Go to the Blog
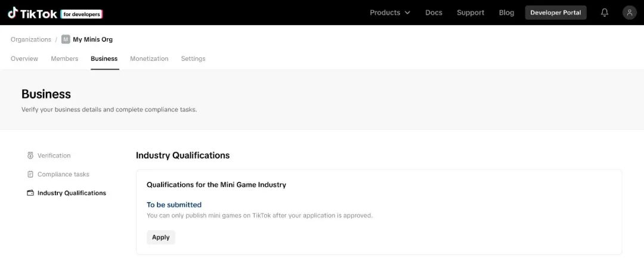Image resolution: width=644 pixels, height=270 pixels. [506, 13]
